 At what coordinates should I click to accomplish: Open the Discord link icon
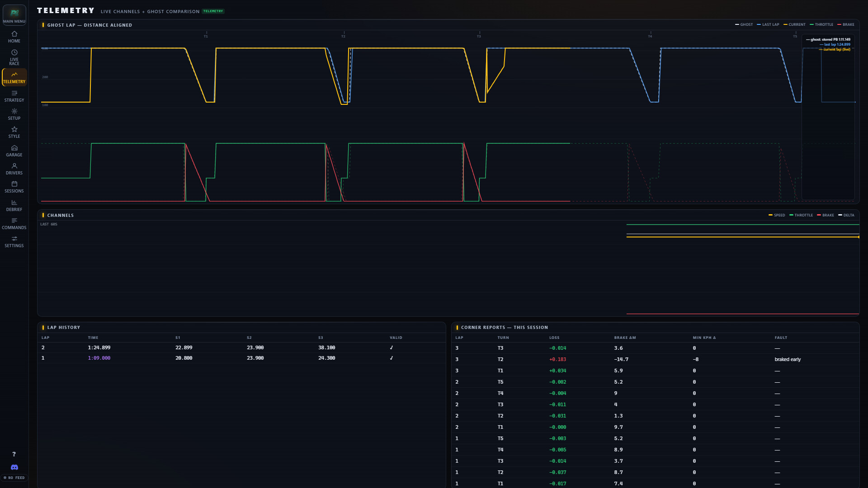[x=14, y=467]
